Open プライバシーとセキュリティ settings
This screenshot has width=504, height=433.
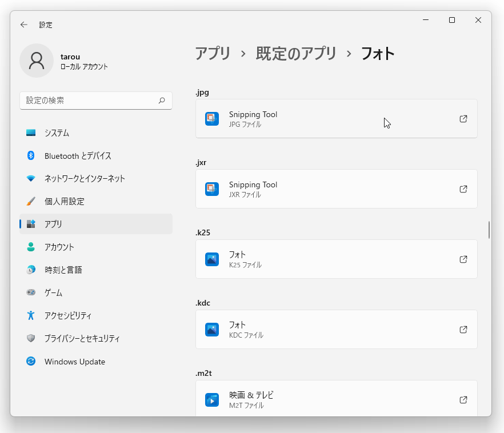[x=96, y=338]
